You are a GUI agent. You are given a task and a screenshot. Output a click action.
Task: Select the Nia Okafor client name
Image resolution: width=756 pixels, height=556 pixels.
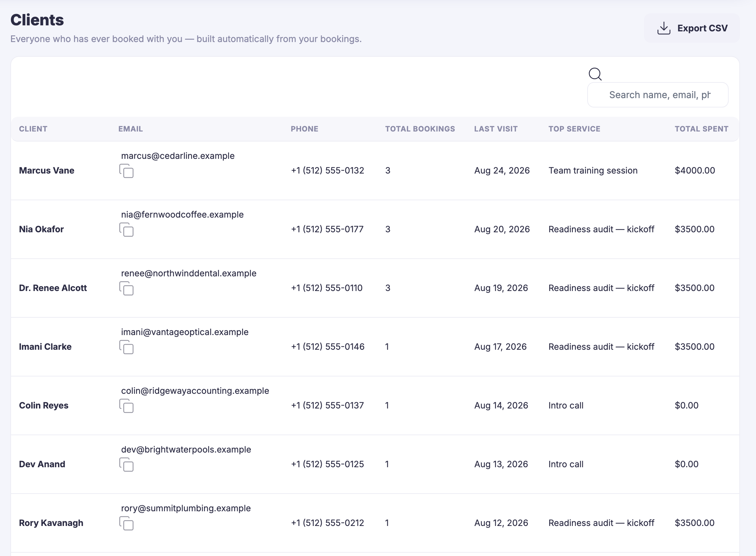[x=41, y=229]
